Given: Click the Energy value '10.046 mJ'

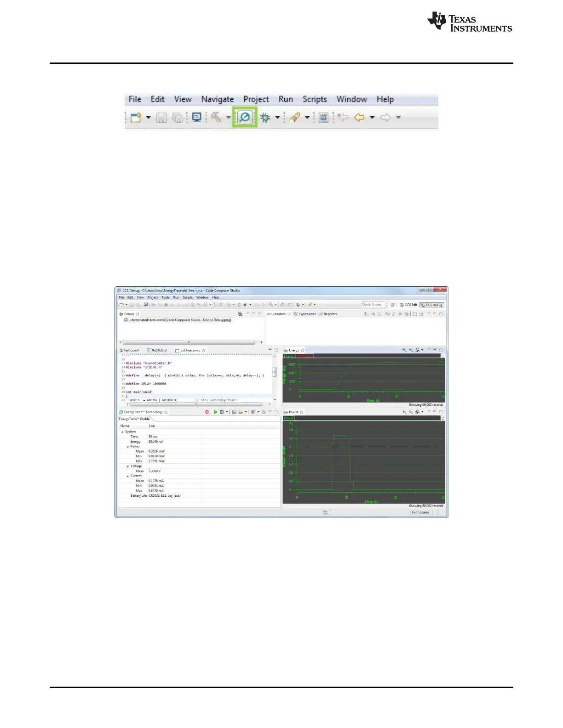Looking at the screenshot, I should 155,442.
